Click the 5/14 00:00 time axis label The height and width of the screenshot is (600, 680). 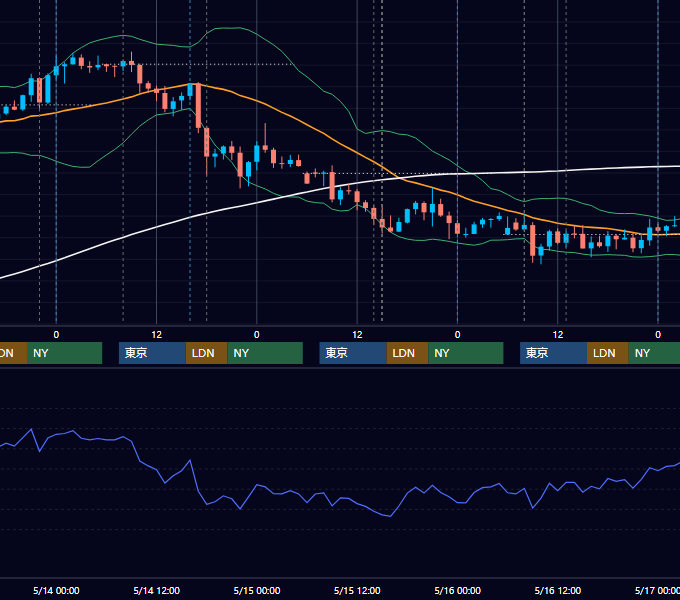tap(56, 590)
